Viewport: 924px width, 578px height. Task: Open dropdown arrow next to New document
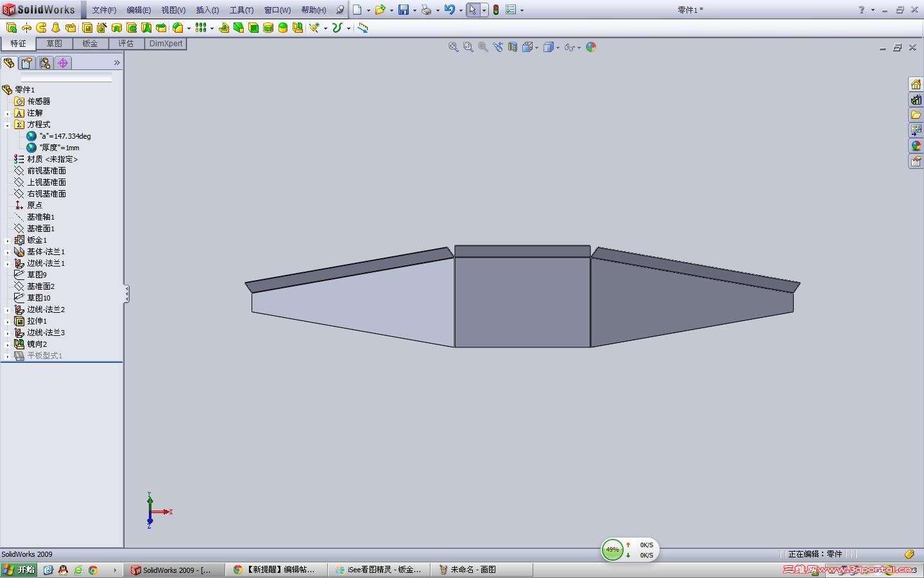click(x=368, y=10)
